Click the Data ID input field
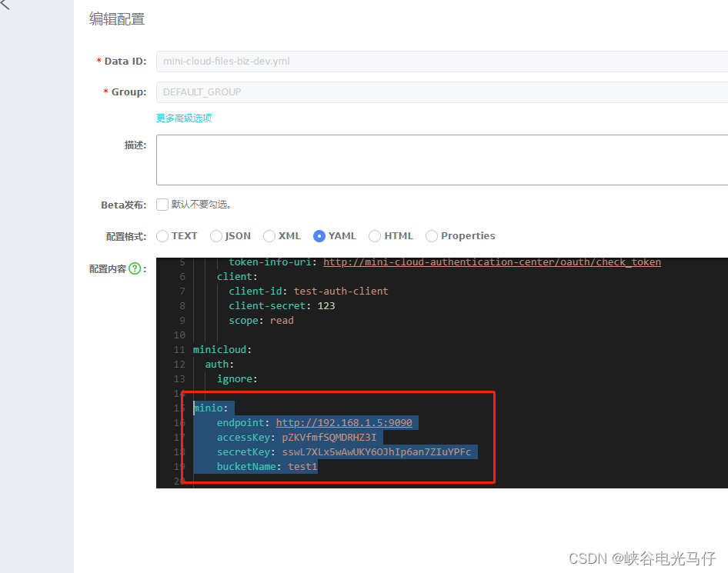The width and height of the screenshot is (728, 573). pyautogui.click(x=442, y=62)
